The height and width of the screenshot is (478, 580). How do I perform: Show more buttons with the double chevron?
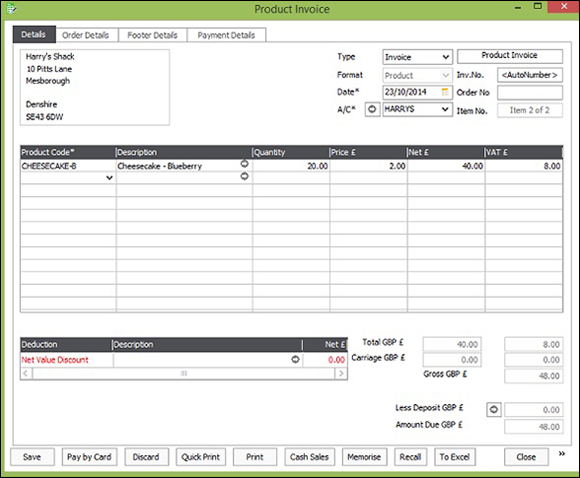(x=562, y=454)
